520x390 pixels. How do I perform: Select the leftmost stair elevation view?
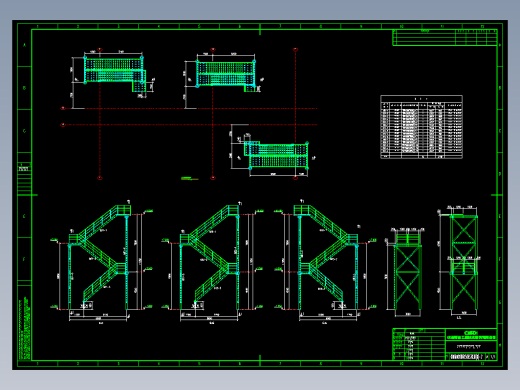pyautogui.click(x=102, y=262)
